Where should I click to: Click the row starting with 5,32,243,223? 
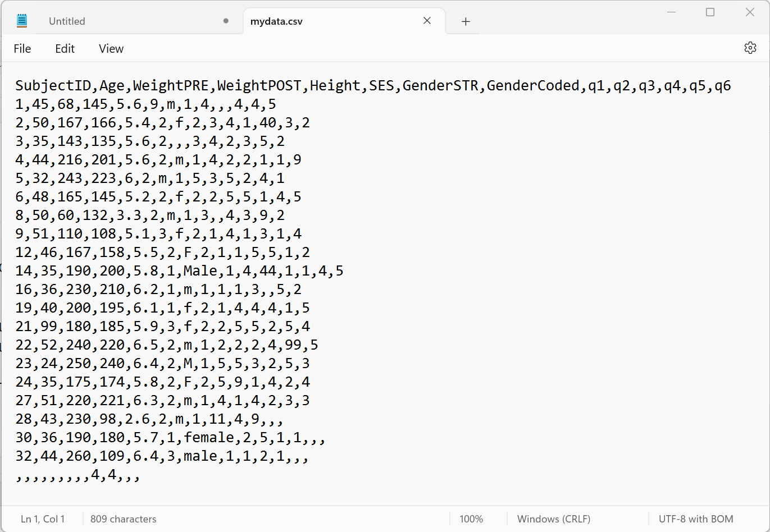tap(150, 178)
